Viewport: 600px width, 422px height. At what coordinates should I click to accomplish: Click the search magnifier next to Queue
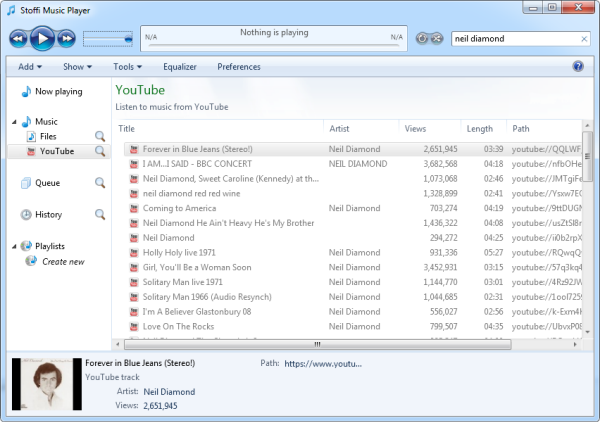click(x=100, y=183)
